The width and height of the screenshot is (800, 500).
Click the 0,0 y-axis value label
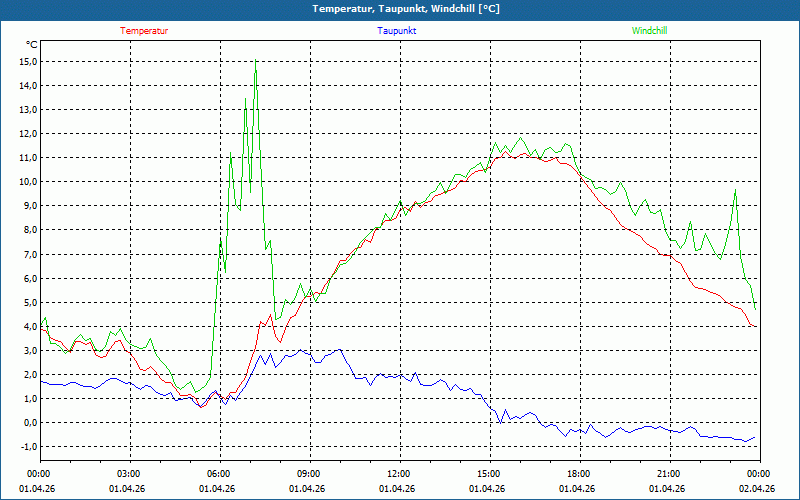tap(30, 422)
